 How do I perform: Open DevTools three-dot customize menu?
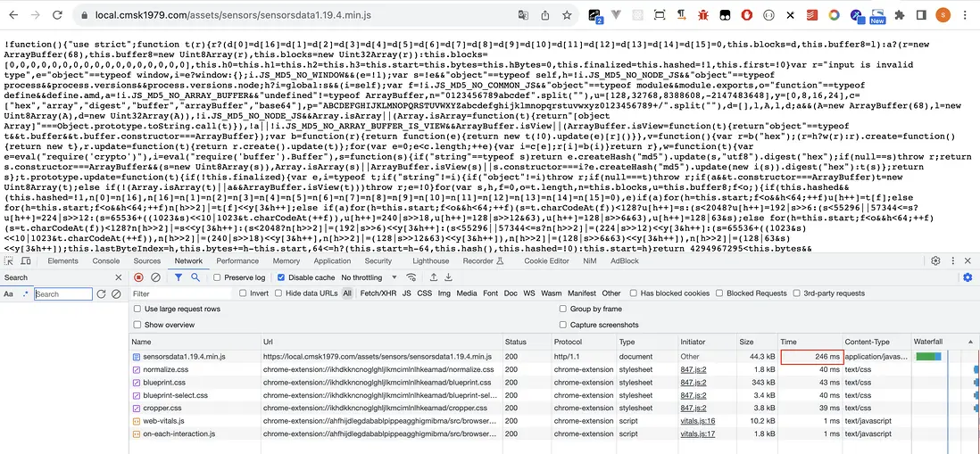coord(951,261)
